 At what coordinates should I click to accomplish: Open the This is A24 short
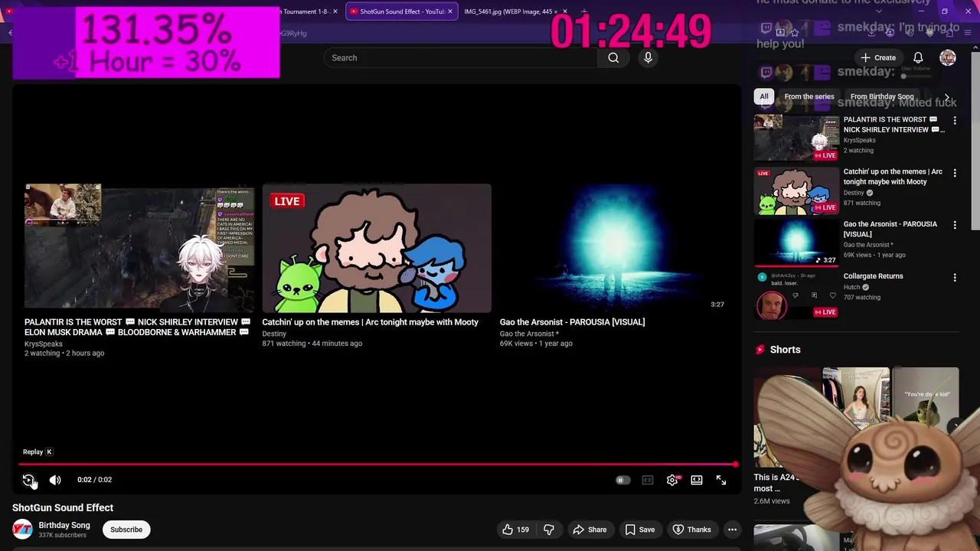pos(787,417)
